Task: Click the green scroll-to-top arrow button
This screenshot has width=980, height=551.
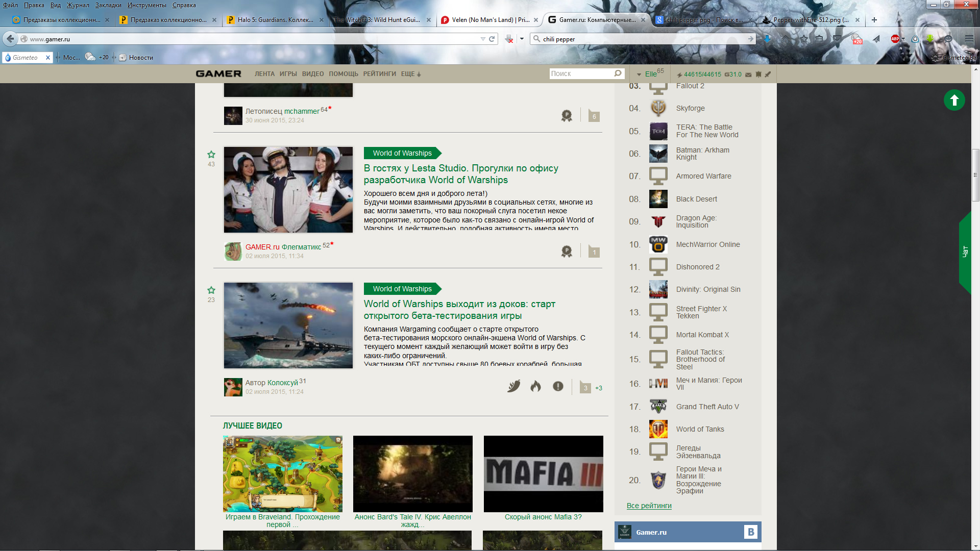Action: [954, 100]
